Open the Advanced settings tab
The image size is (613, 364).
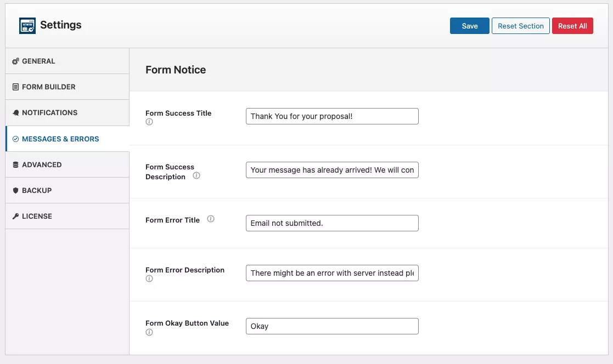click(42, 164)
